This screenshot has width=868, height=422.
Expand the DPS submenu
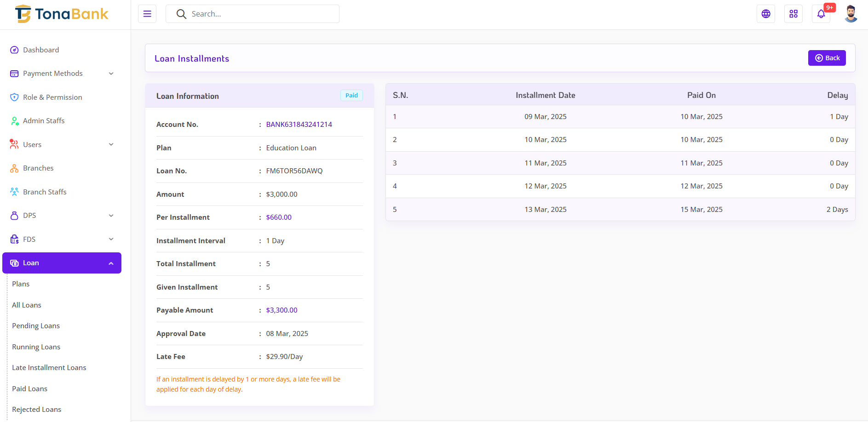62,216
